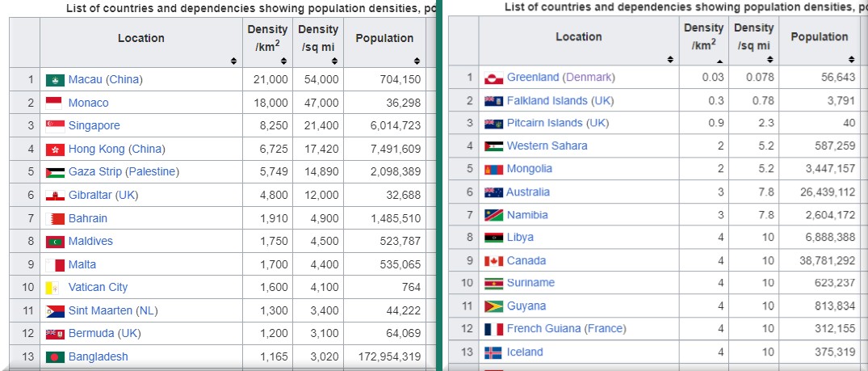The height and width of the screenshot is (371, 868).
Task: Sort right table by Density /sq mi
Action: (769, 60)
